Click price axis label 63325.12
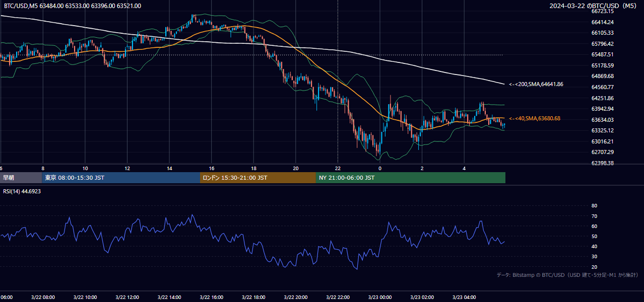 603,130
